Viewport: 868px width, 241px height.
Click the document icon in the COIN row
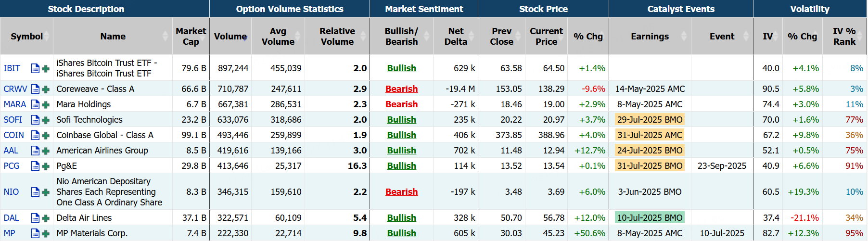tap(35, 135)
